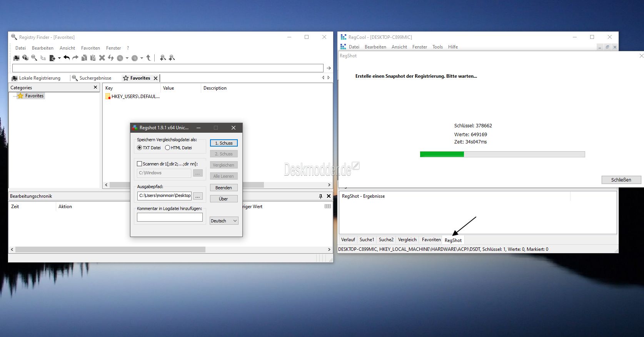The width and height of the screenshot is (644, 337).
Task: Click the 1. Schuss button
Action: tap(224, 143)
